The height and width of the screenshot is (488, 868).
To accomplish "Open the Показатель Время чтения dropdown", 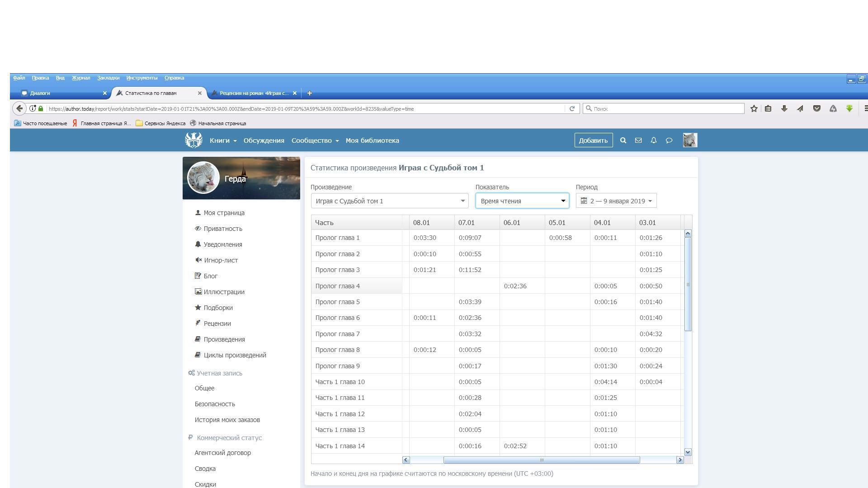I will point(522,201).
